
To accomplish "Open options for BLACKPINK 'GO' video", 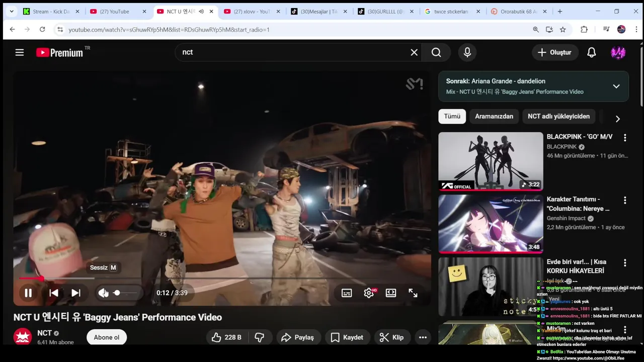I will pos(625,138).
